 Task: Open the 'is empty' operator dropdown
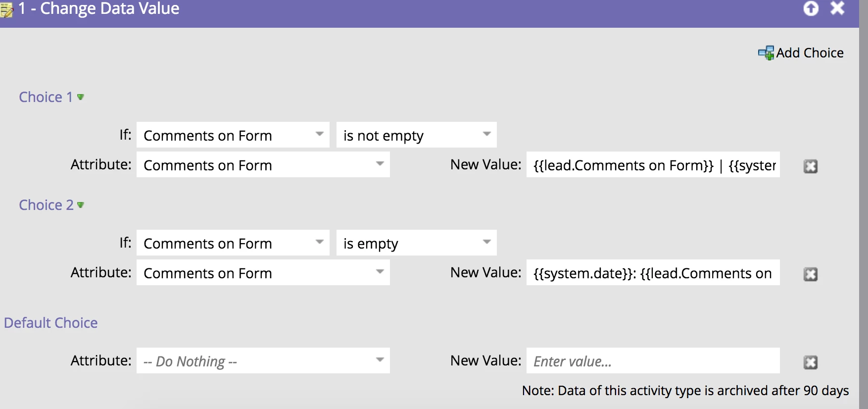(x=417, y=243)
